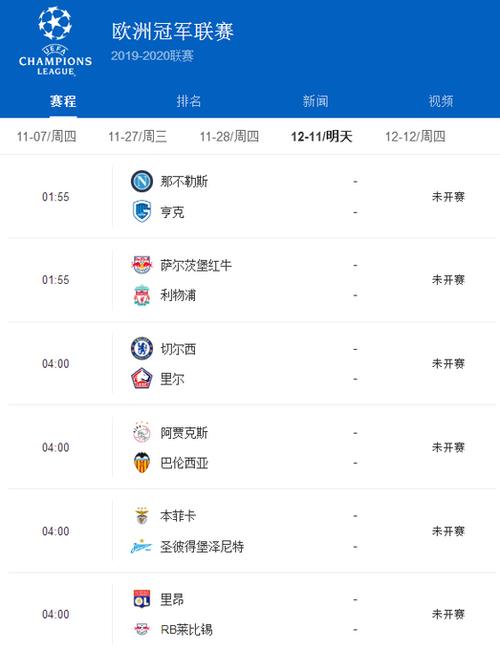The width and height of the screenshot is (500, 650).
Task: Select the Zenit (圣彼得堡泽尼特) logo
Action: click(142, 546)
